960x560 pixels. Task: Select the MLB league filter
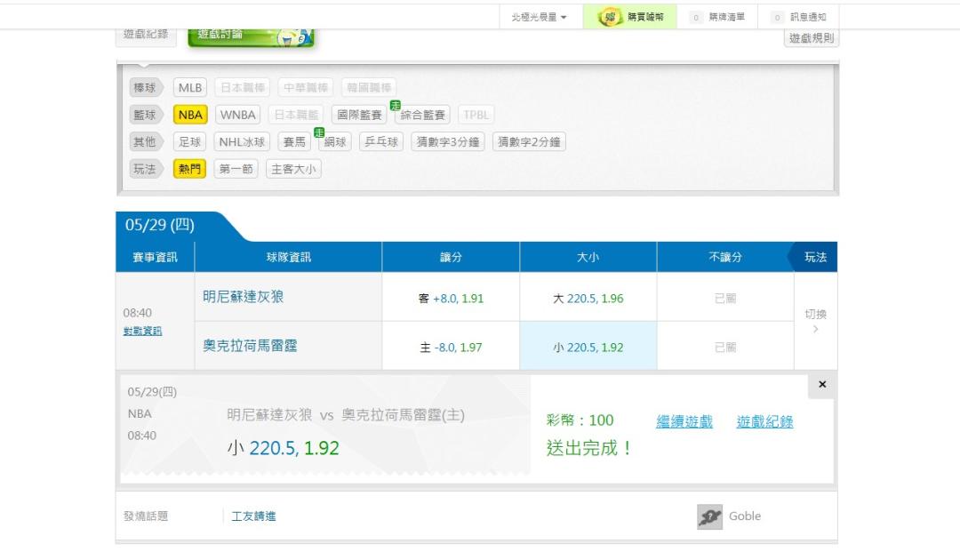(190, 87)
